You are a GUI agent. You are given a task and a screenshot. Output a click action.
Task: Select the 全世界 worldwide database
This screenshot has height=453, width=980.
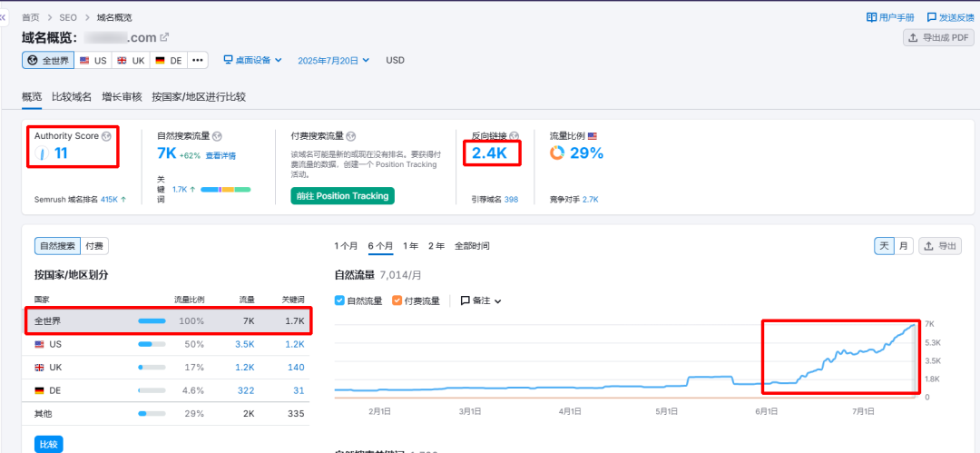(x=48, y=61)
